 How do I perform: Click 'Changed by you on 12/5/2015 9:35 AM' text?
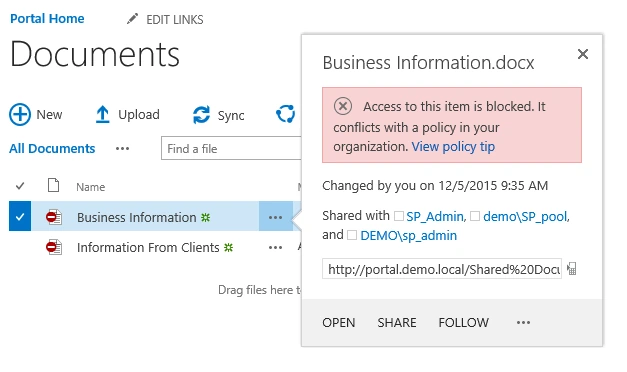point(435,186)
